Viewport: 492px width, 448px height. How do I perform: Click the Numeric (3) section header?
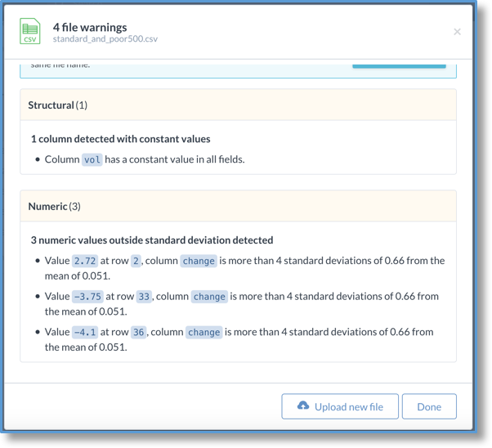tap(238, 206)
